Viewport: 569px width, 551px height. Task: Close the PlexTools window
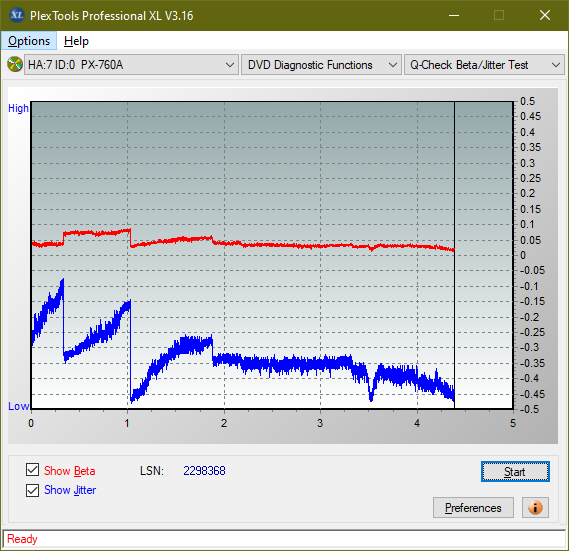click(x=545, y=15)
